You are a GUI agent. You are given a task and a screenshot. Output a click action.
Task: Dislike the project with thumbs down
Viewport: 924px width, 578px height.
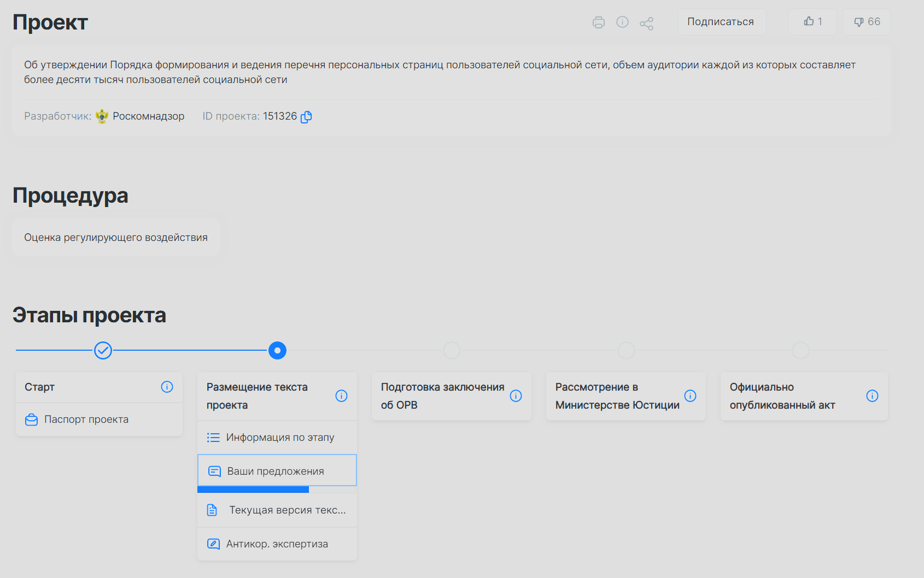[x=867, y=22]
